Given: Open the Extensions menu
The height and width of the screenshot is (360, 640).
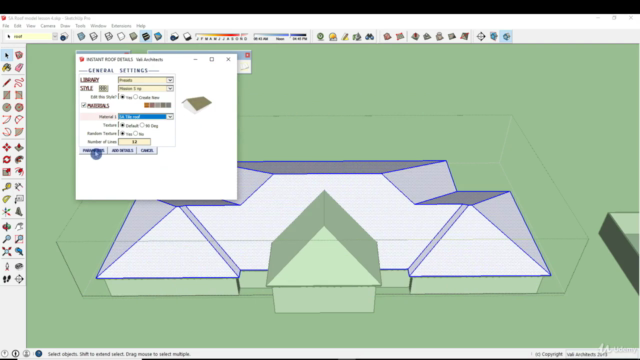Looking at the screenshot, I should click(121, 26).
